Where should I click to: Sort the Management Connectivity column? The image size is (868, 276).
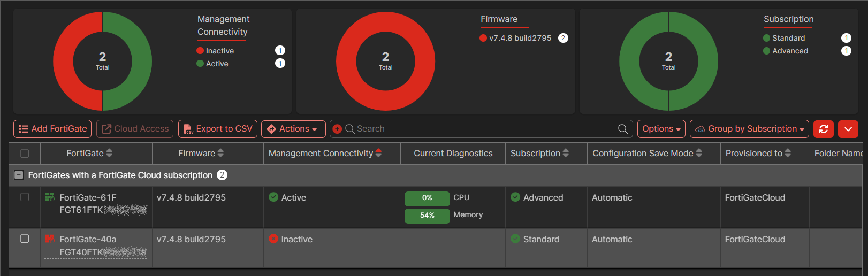tap(378, 154)
